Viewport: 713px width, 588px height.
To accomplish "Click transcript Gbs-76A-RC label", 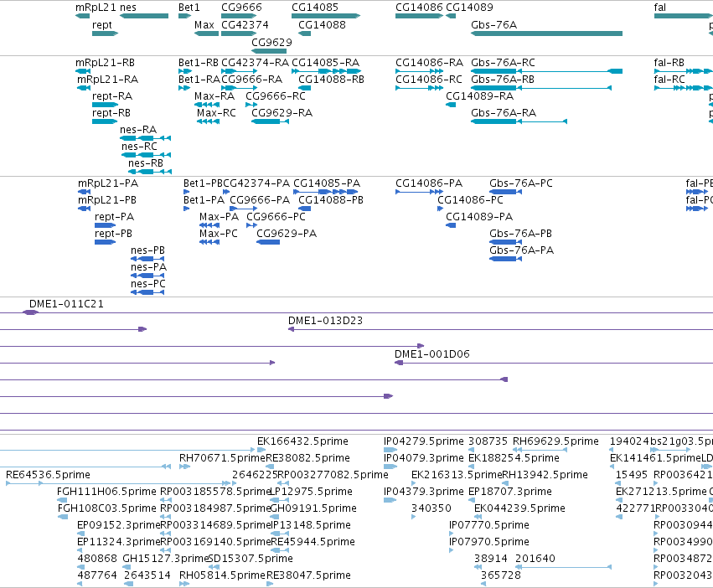I will pos(503,63).
